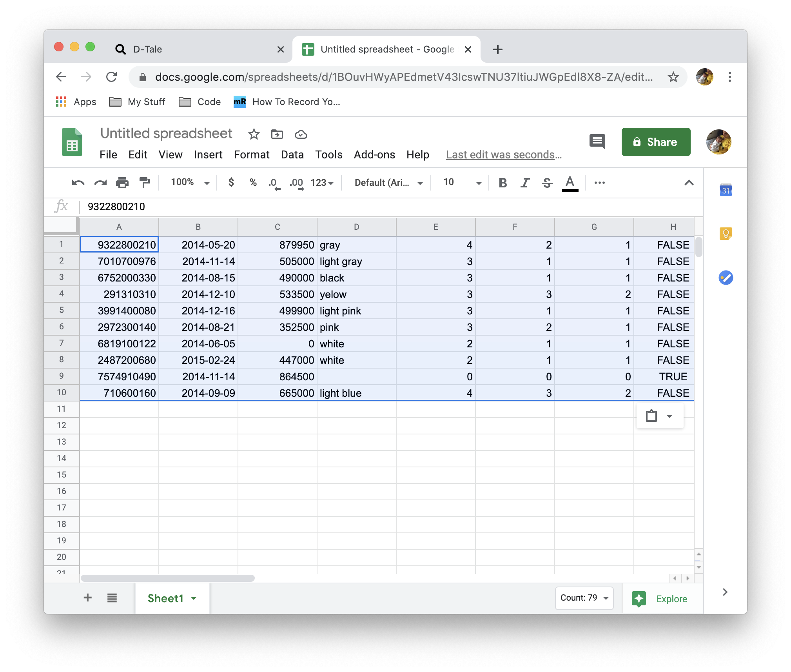The image size is (791, 672).
Task: Expand the Count: 79 summary dropdown
Action: tap(584, 598)
